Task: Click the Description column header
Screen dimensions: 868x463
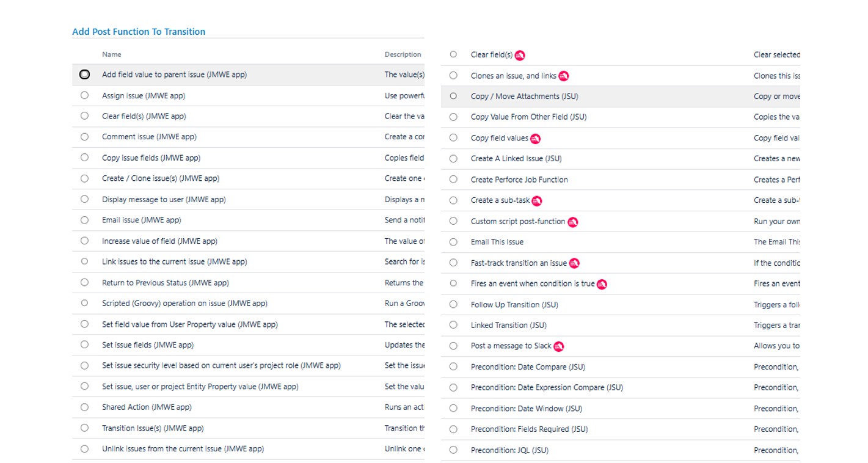Action: tap(403, 54)
